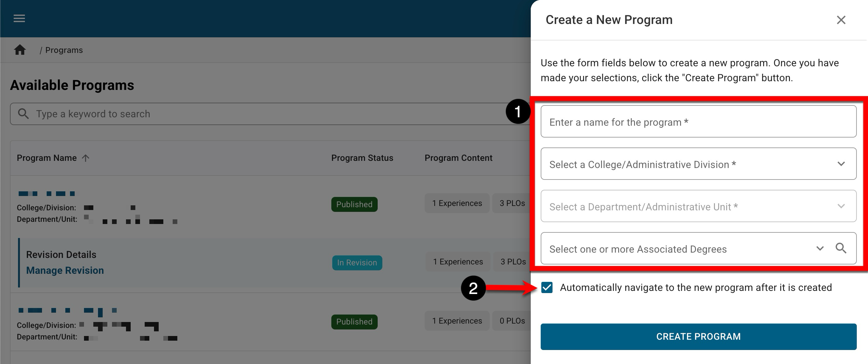
Task: Click first program's 1 Experiences chip
Action: 457,203
